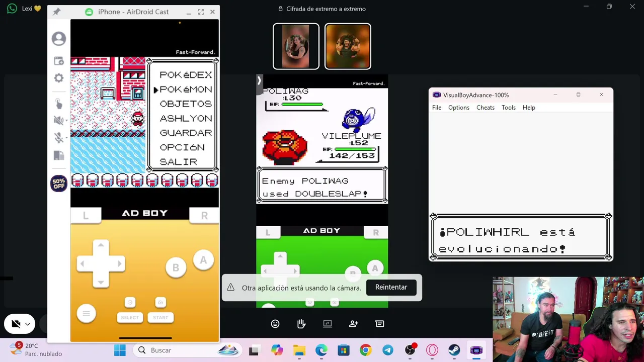Open Steam from the taskbar
Viewport: 644px width, 362px height.
click(x=454, y=350)
